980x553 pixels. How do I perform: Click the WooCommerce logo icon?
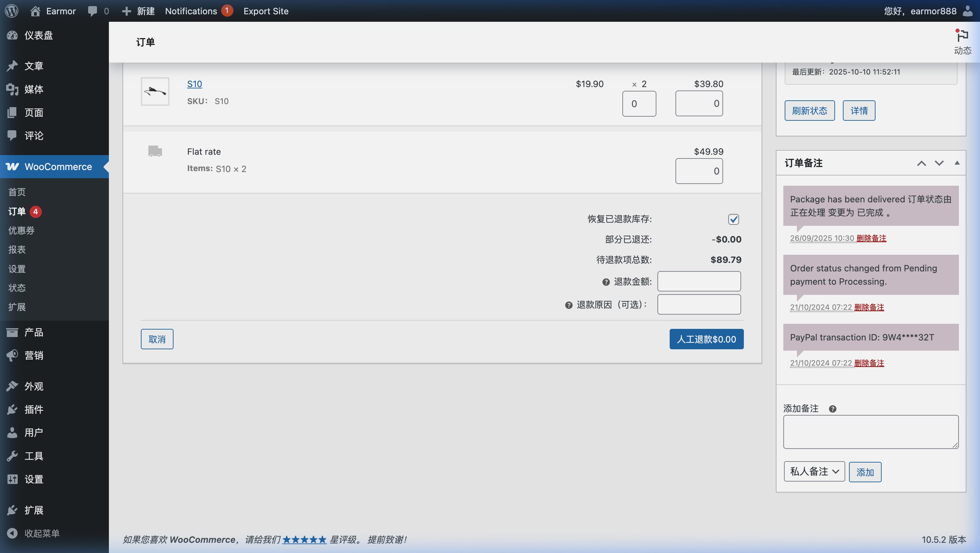[12, 167]
